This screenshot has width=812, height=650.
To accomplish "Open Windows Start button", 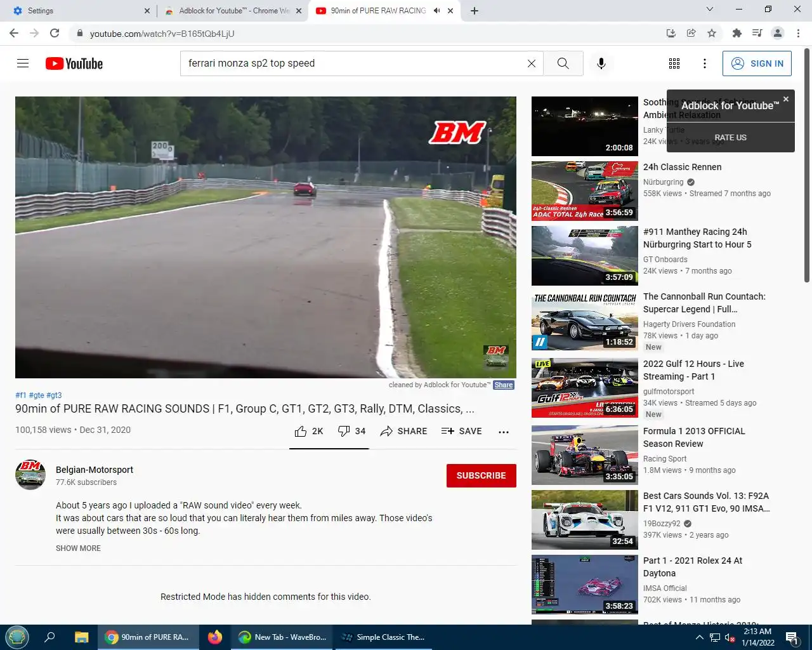I will coord(17,637).
